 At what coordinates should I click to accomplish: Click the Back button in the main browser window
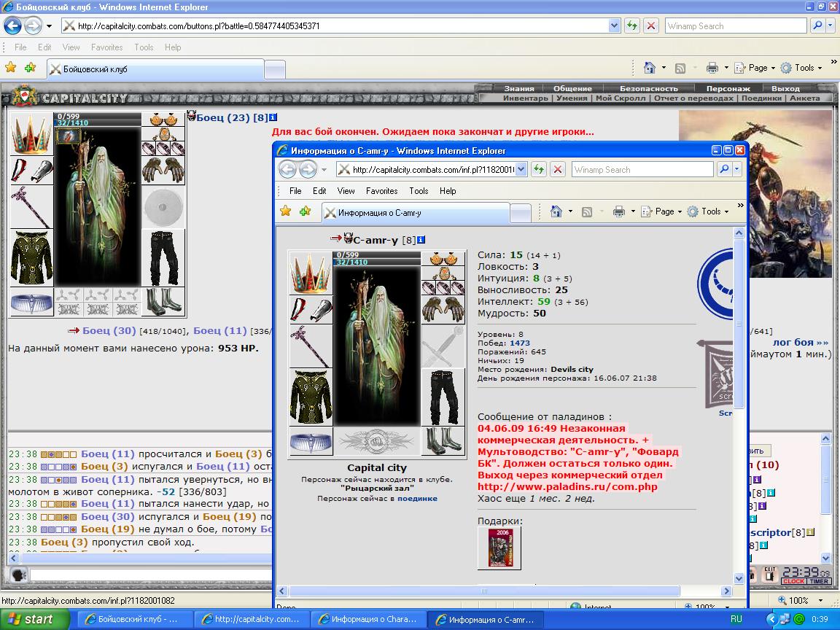click(13, 26)
